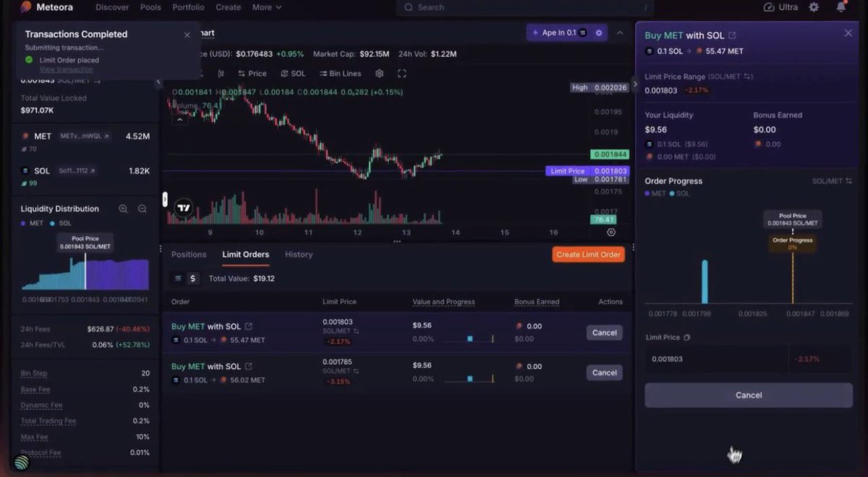Screen dimensions: 868x477
Task: Open the notifications bell
Action: (841, 7)
